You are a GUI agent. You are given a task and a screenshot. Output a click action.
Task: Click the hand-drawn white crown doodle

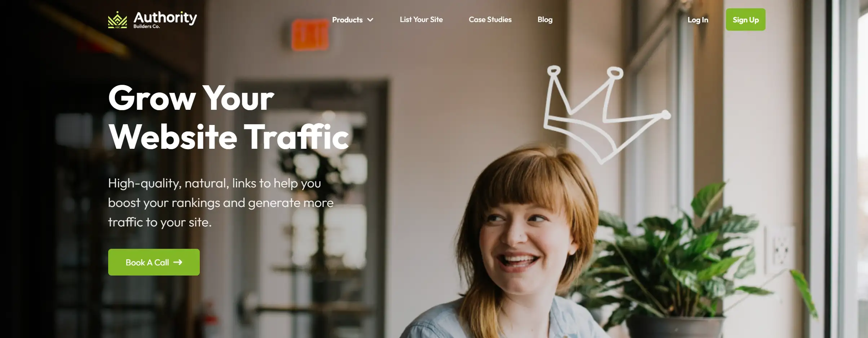(607, 114)
